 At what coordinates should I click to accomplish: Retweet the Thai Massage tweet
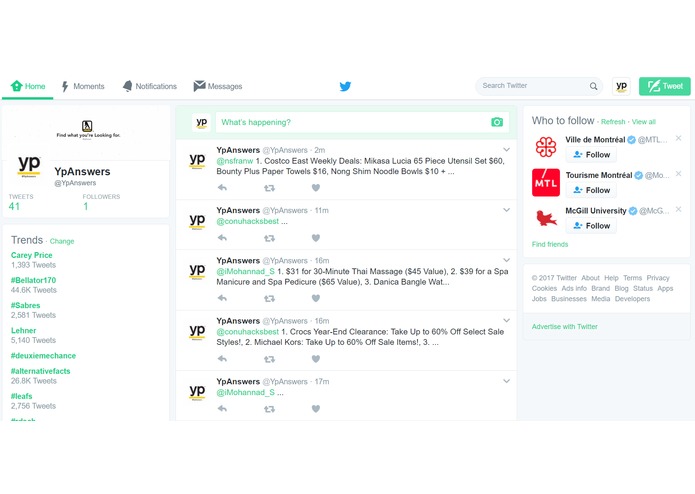point(269,298)
